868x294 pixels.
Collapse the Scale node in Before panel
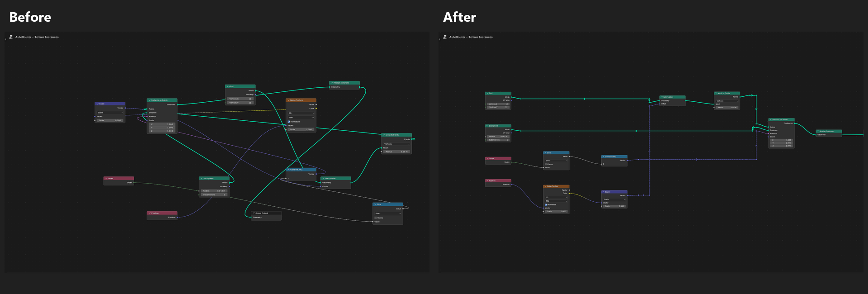tap(97, 104)
